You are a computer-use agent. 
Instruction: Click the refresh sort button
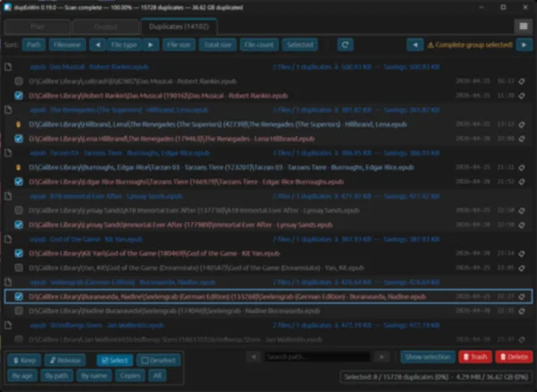(345, 45)
